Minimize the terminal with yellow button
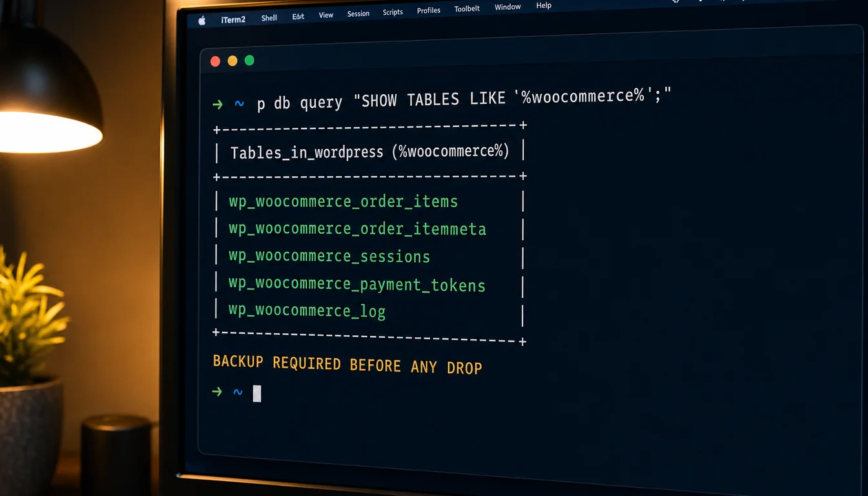 (x=232, y=61)
